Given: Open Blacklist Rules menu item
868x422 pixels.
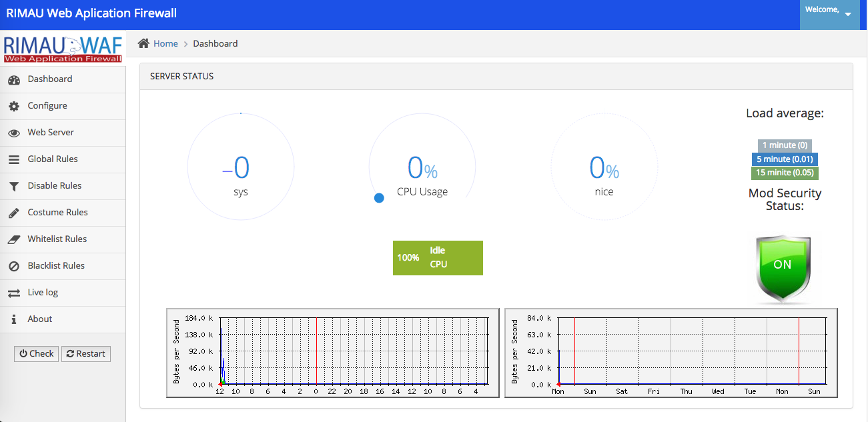Looking at the screenshot, I should [x=63, y=266].
